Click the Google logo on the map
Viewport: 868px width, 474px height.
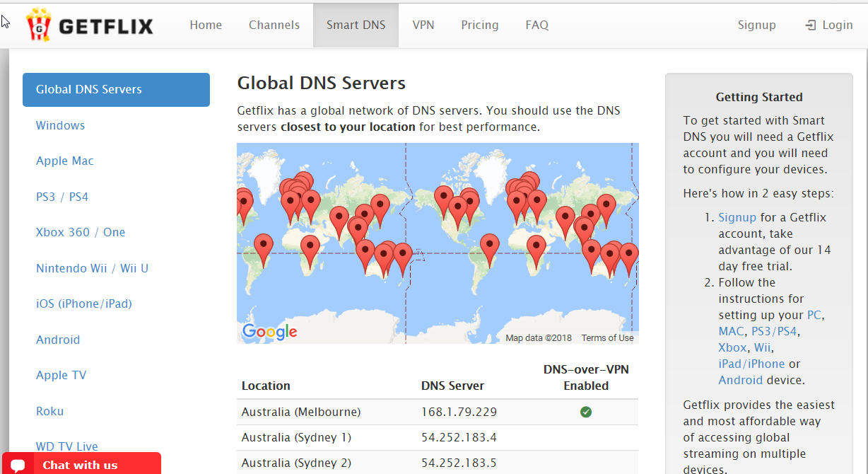(269, 331)
